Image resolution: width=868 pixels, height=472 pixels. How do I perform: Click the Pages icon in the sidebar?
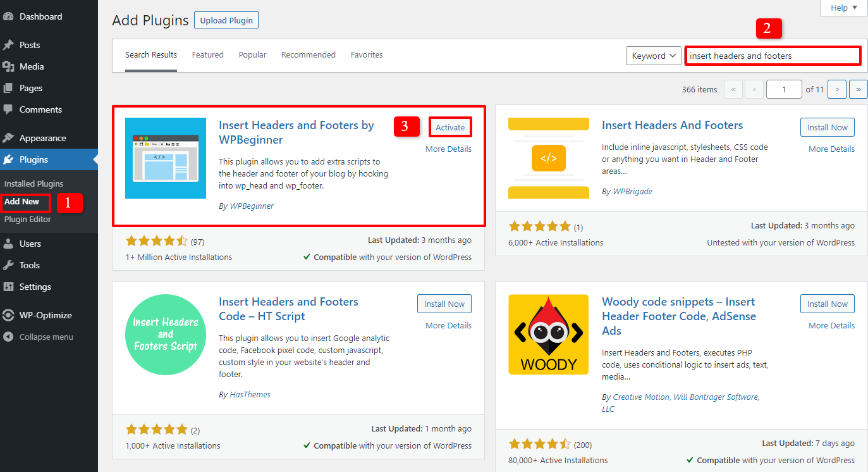(x=8, y=88)
